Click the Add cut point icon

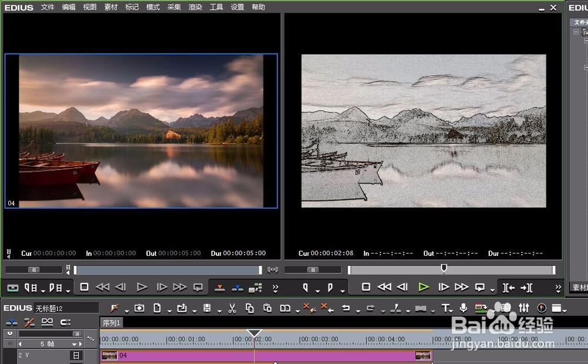click(395, 308)
